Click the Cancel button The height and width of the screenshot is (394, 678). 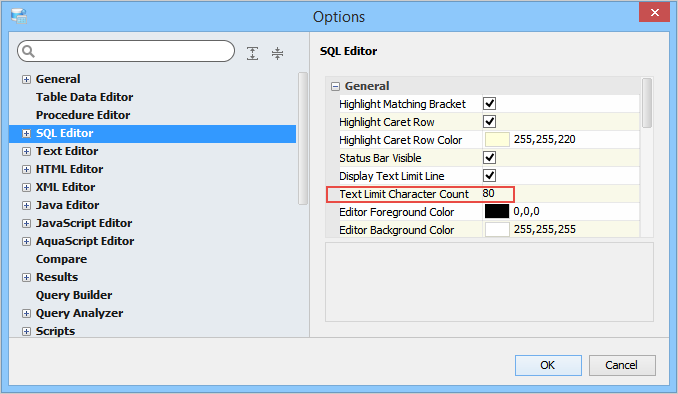622,365
